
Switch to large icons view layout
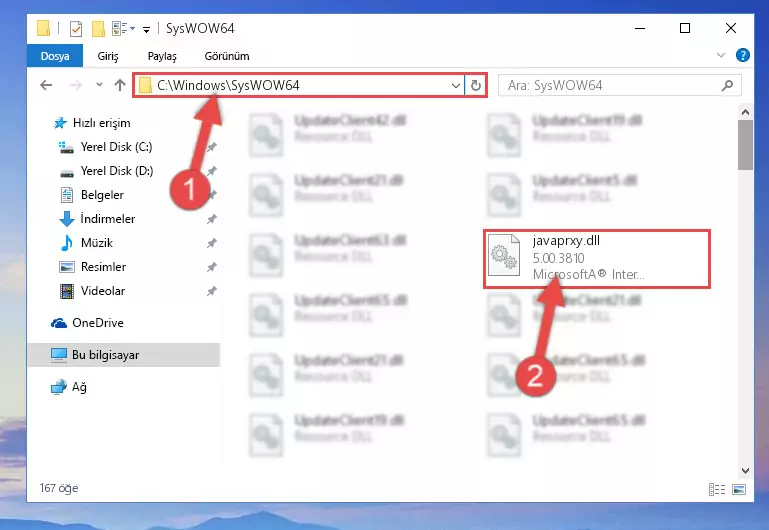739,489
